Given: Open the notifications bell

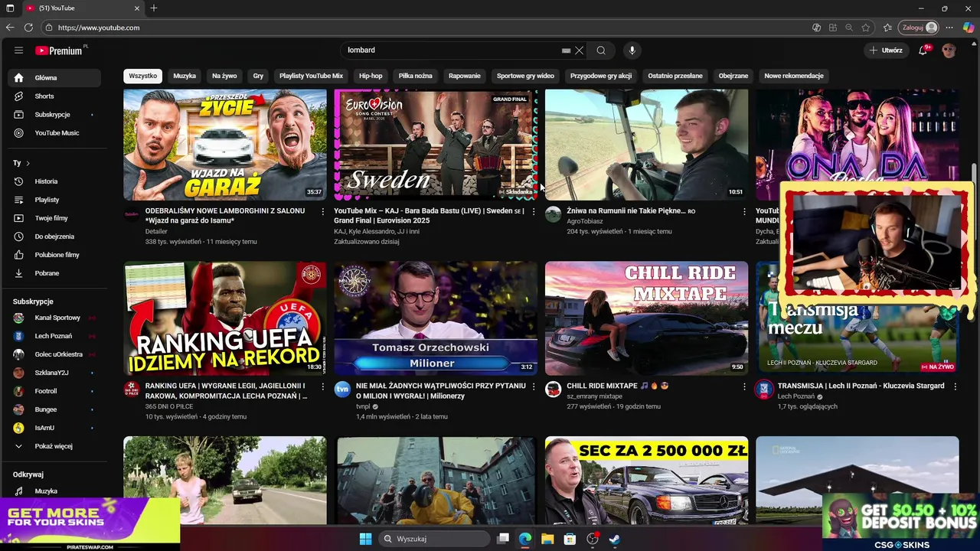Looking at the screenshot, I should tap(923, 51).
